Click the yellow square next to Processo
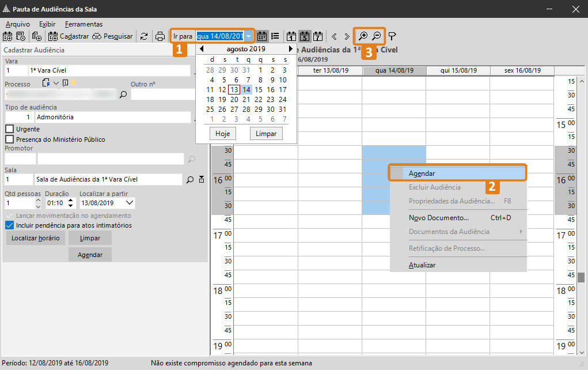588x370 pixels. click(x=73, y=82)
